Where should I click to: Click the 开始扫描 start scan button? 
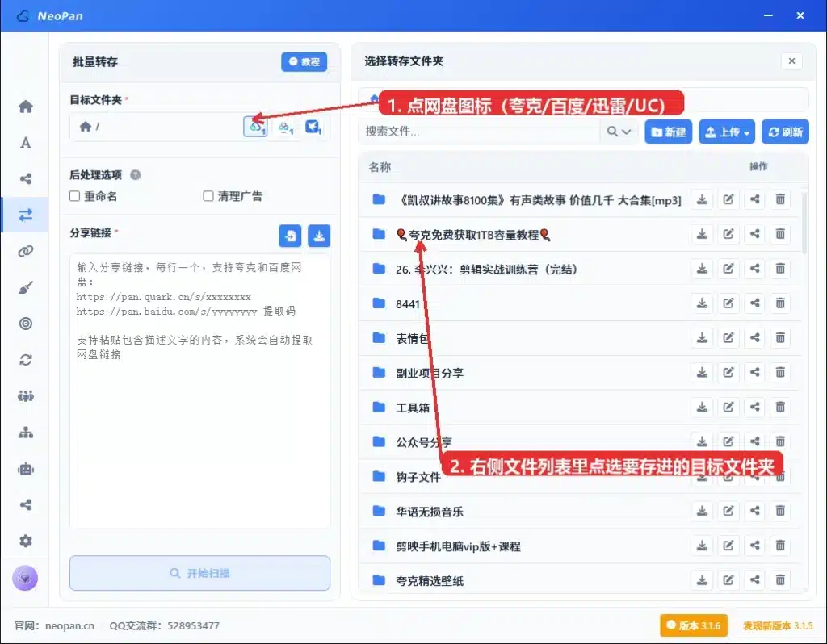200,573
